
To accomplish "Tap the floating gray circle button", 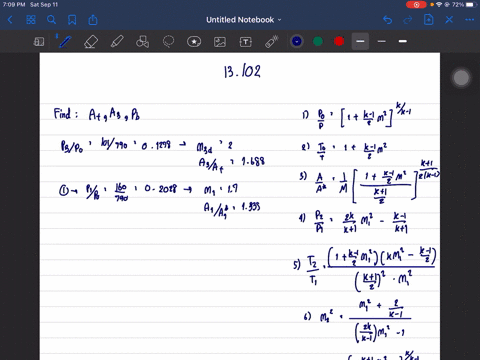I will 461,78.
